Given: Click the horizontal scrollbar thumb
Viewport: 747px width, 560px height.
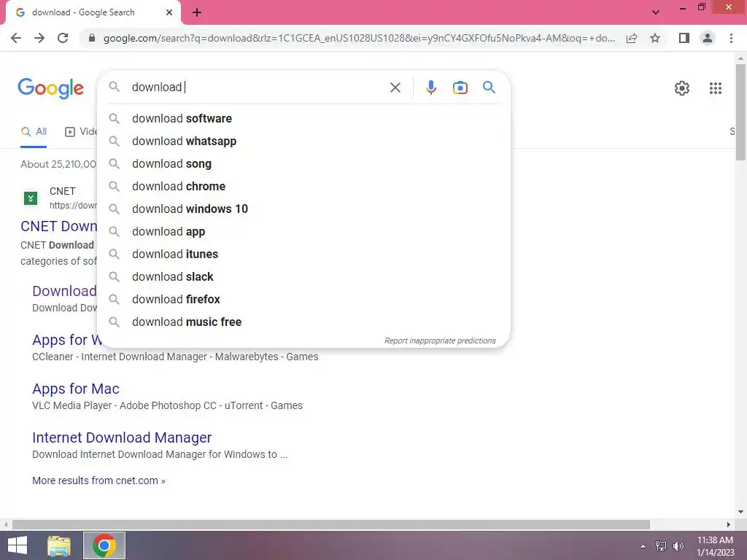Looking at the screenshot, I should click(331, 525).
